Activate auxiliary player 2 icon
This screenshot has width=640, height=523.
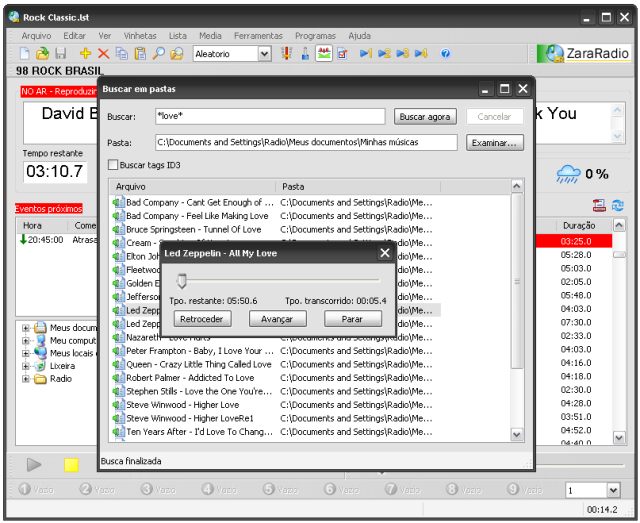pos(384,53)
